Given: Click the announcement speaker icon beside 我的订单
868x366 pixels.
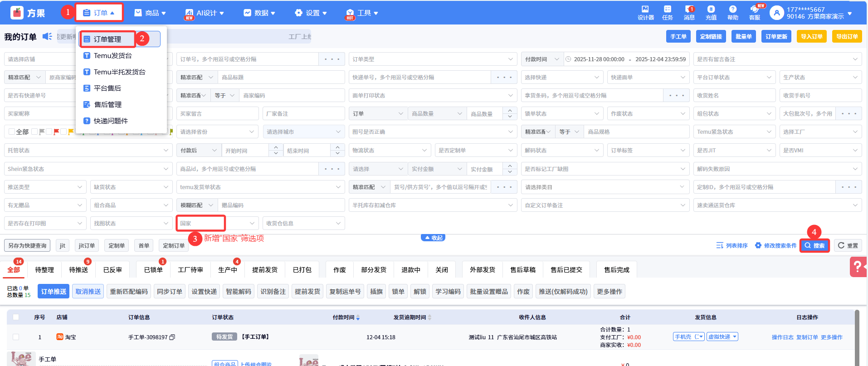Looking at the screenshot, I should [47, 36].
